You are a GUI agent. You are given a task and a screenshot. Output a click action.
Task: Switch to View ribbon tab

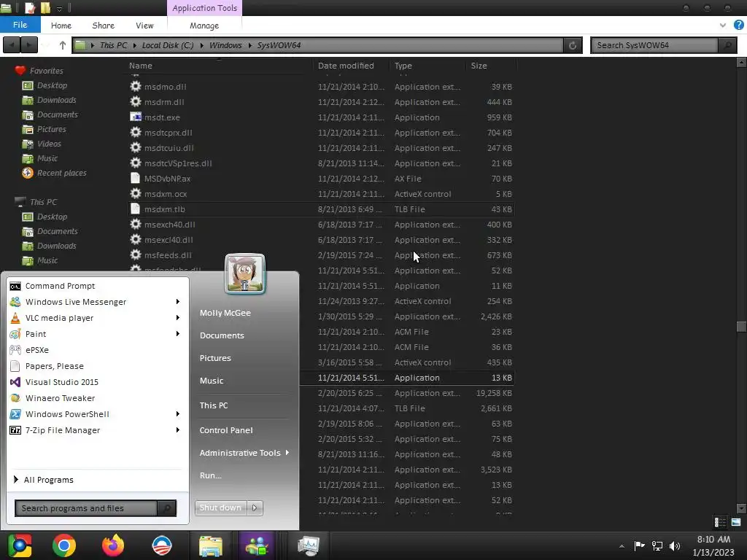144,26
